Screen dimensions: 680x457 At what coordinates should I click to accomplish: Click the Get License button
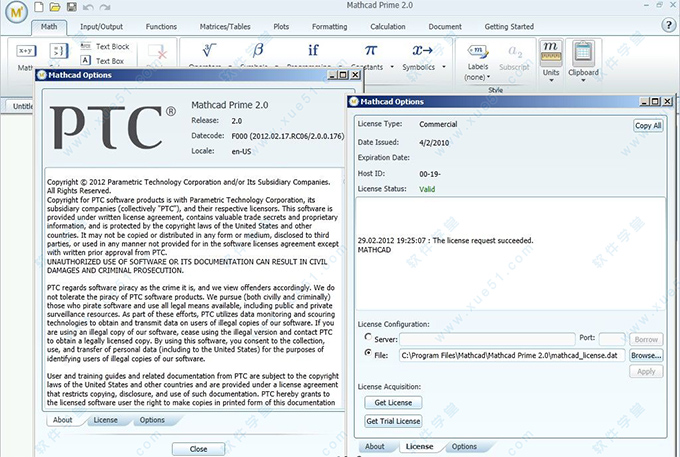(393, 403)
